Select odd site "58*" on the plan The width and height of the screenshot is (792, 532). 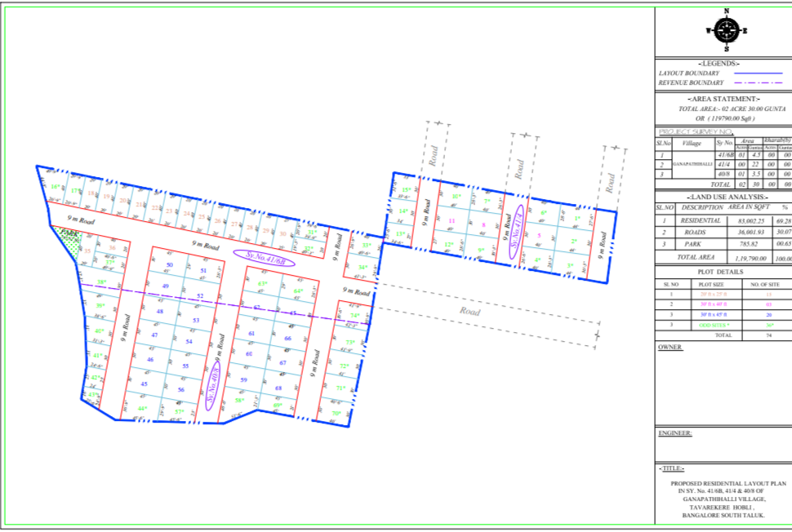(239, 401)
